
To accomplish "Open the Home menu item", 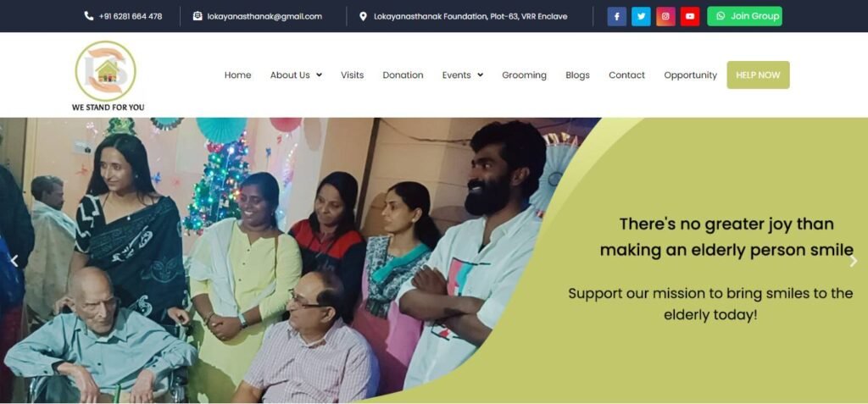I will tap(237, 75).
